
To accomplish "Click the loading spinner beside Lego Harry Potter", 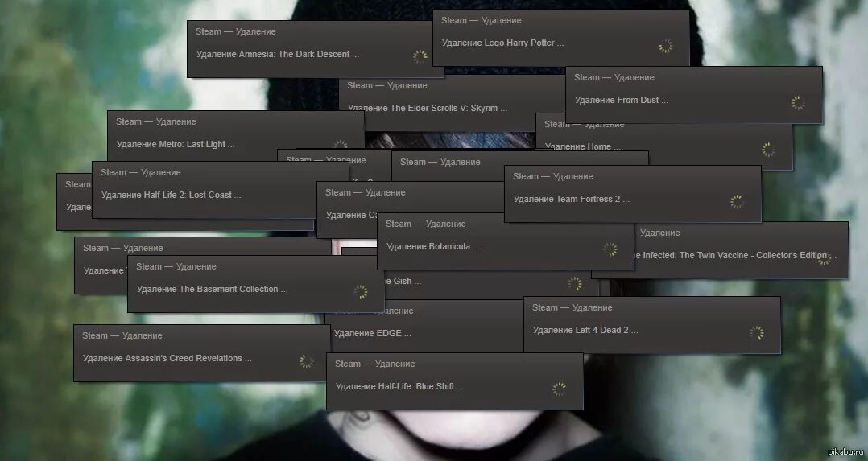I will 665,46.
